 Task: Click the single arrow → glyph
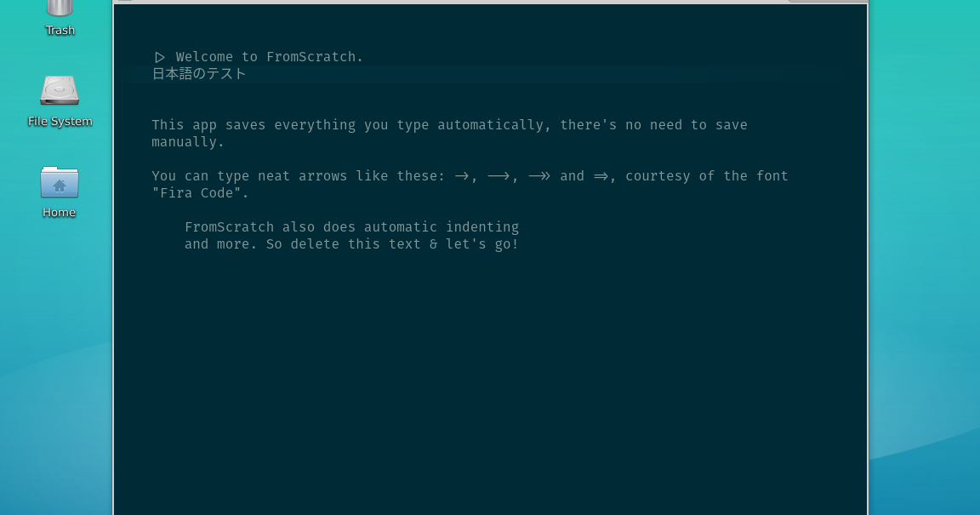coord(462,175)
